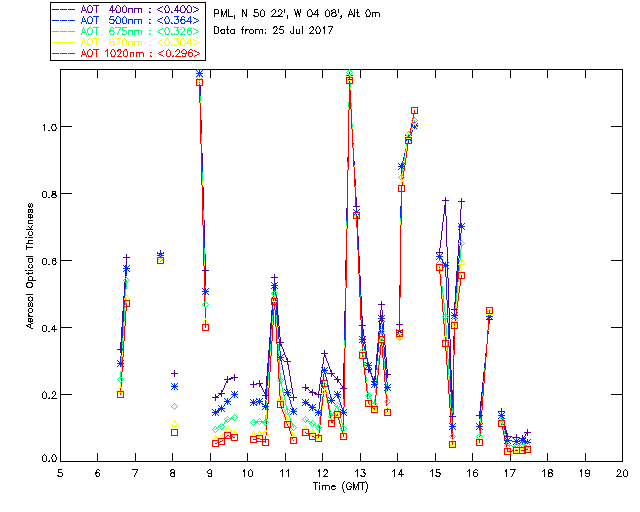The width and height of the screenshot is (640, 512).
Task: Click the x-axis tick label 20
Action: click(622, 473)
